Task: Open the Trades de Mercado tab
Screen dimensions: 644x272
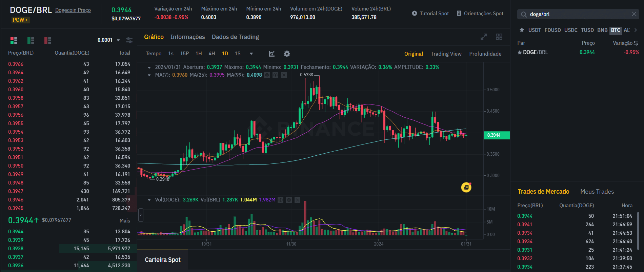Action: tap(543, 192)
